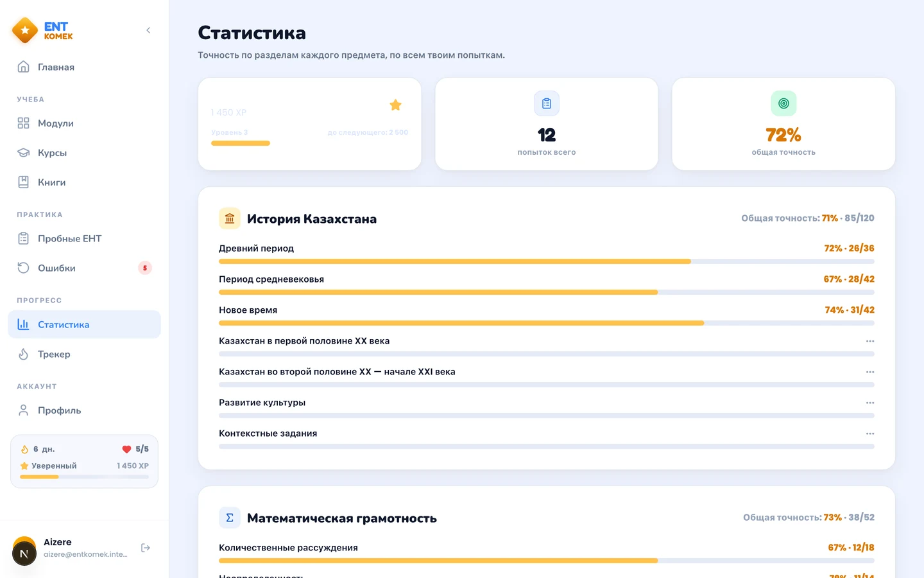Click the Ошибки retry icon
The height and width of the screenshot is (578, 924).
(24, 268)
